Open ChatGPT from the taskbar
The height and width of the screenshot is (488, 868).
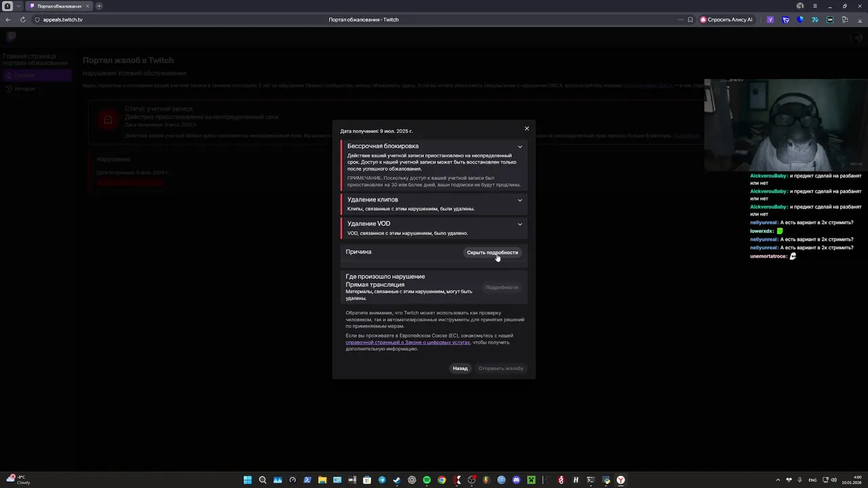[x=412, y=480]
